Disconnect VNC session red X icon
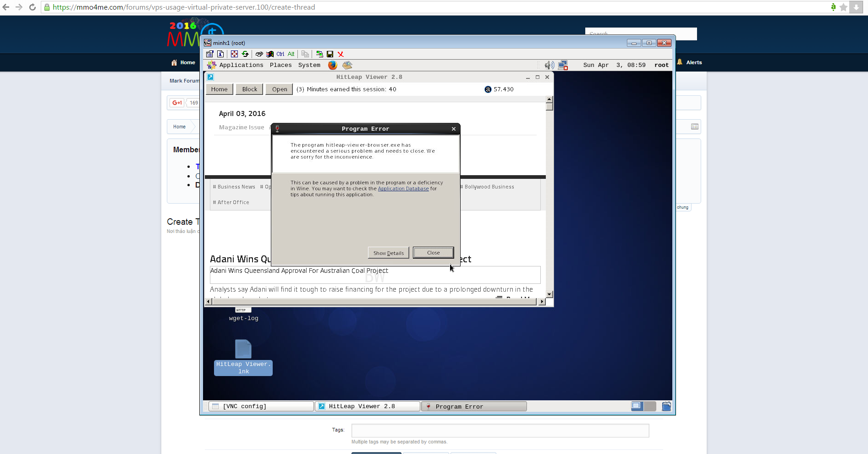 [341, 54]
